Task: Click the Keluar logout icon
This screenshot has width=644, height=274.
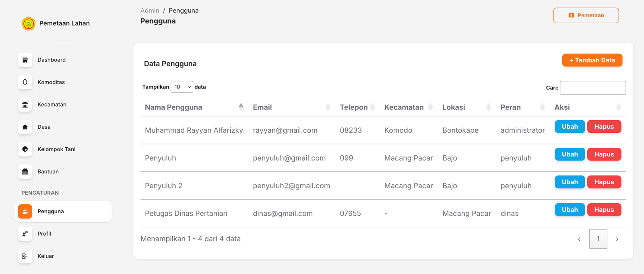Action: 25,256
